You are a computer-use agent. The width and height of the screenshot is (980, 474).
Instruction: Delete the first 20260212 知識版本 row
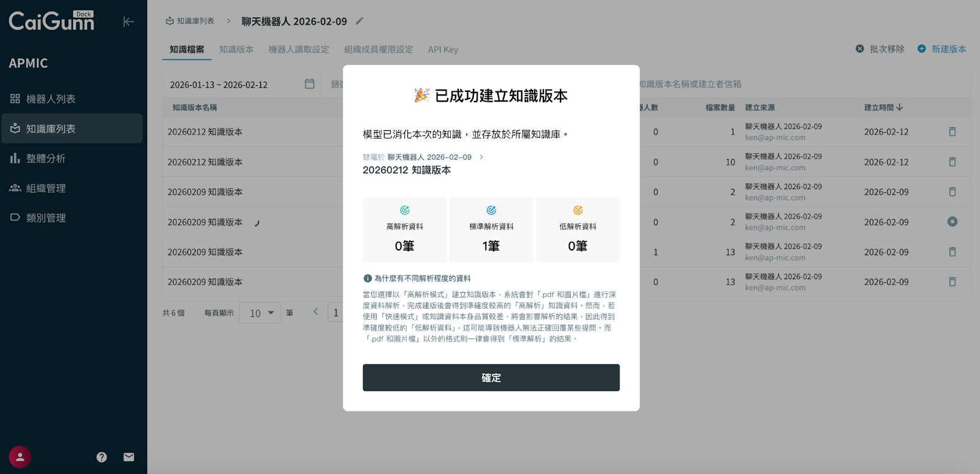coord(952,132)
